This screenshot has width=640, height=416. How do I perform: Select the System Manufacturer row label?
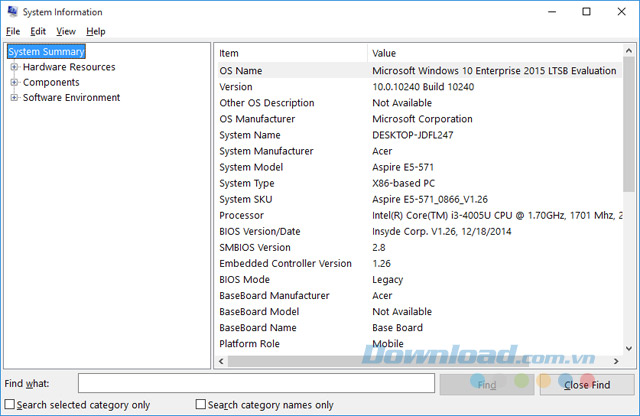click(267, 151)
